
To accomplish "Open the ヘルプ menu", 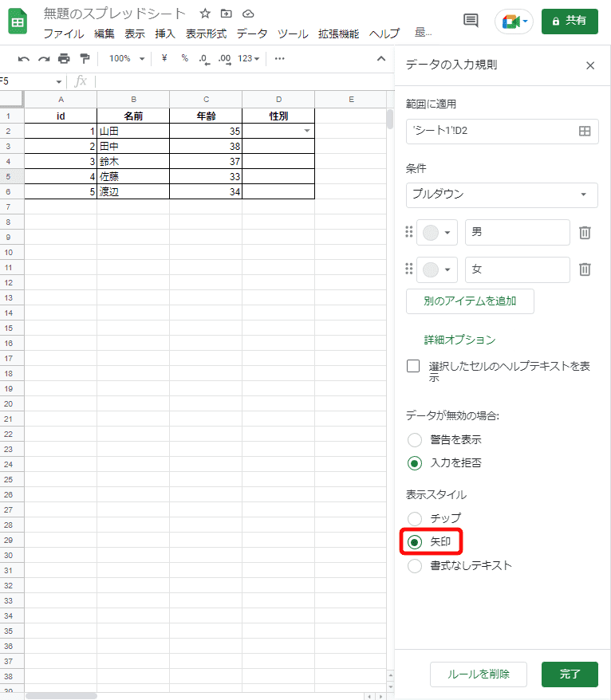I will (x=384, y=34).
